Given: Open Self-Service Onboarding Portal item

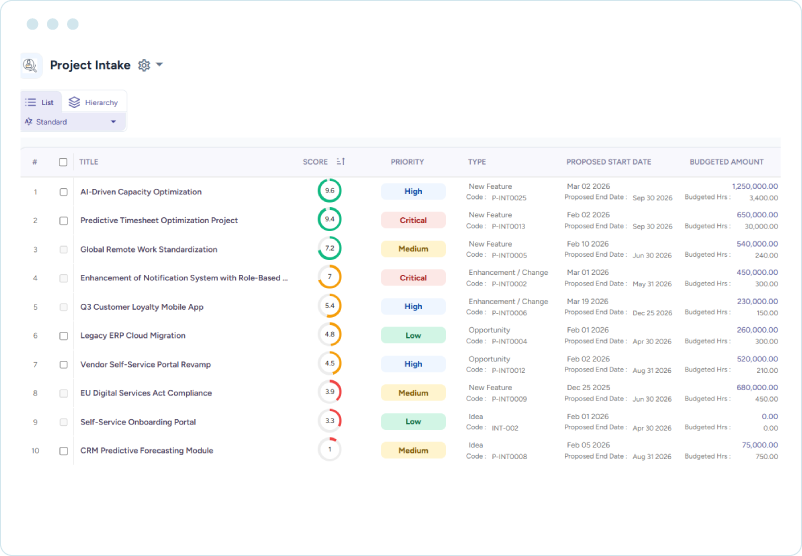Looking at the screenshot, I should click(138, 422).
